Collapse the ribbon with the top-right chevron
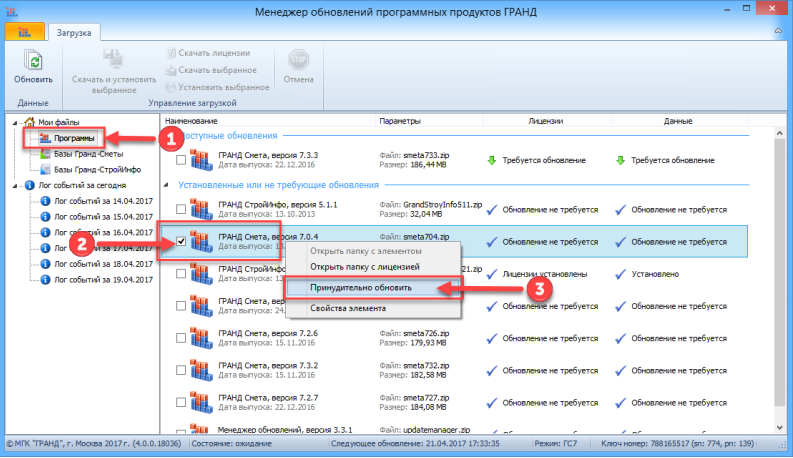This screenshot has width=793, height=458. 778,31
